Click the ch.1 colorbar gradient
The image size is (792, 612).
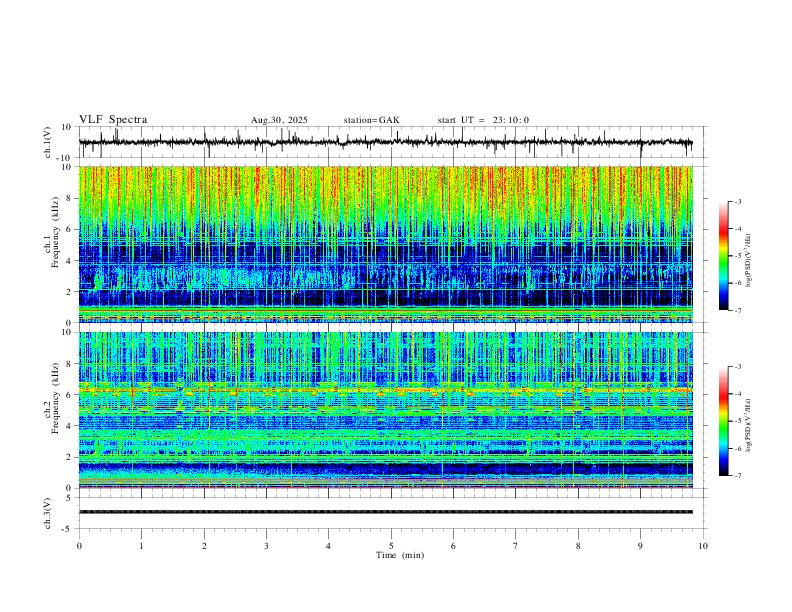click(723, 256)
